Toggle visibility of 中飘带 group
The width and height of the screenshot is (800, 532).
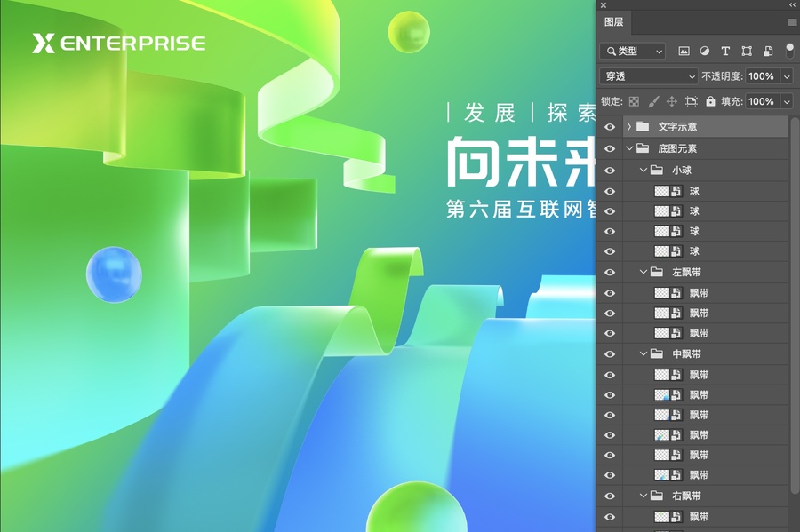point(610,354)
